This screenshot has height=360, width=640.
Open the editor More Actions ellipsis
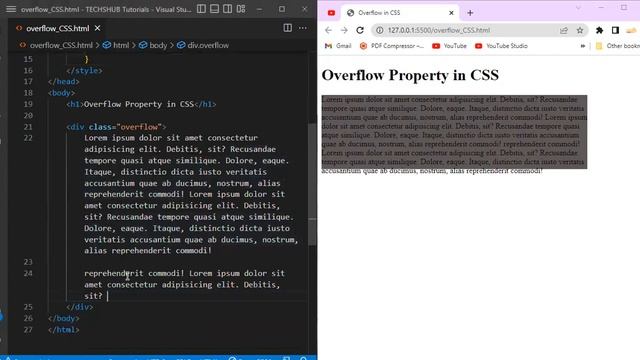coord(302,28)
